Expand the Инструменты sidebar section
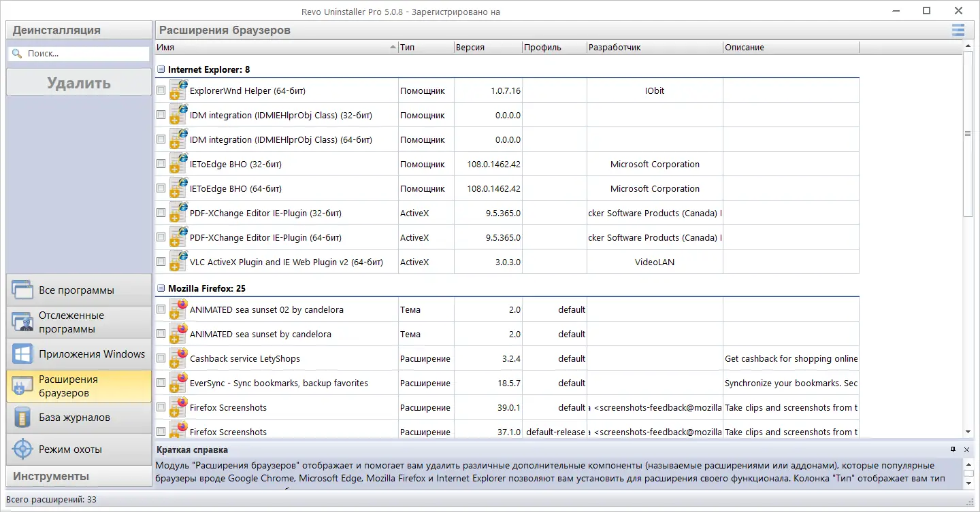 tap(79, 476)
